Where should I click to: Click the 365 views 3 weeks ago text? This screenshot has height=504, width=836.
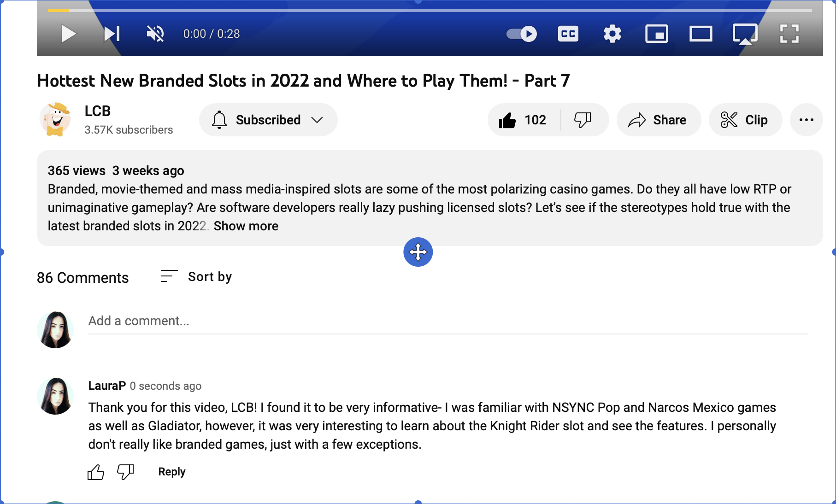[x=116, y=170]
